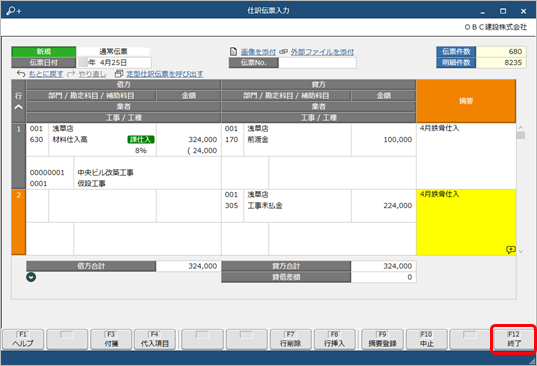Screen dimensions: 537x366
Task: Click 中央ビル改築工事 project name
Action: coord(105,172)
